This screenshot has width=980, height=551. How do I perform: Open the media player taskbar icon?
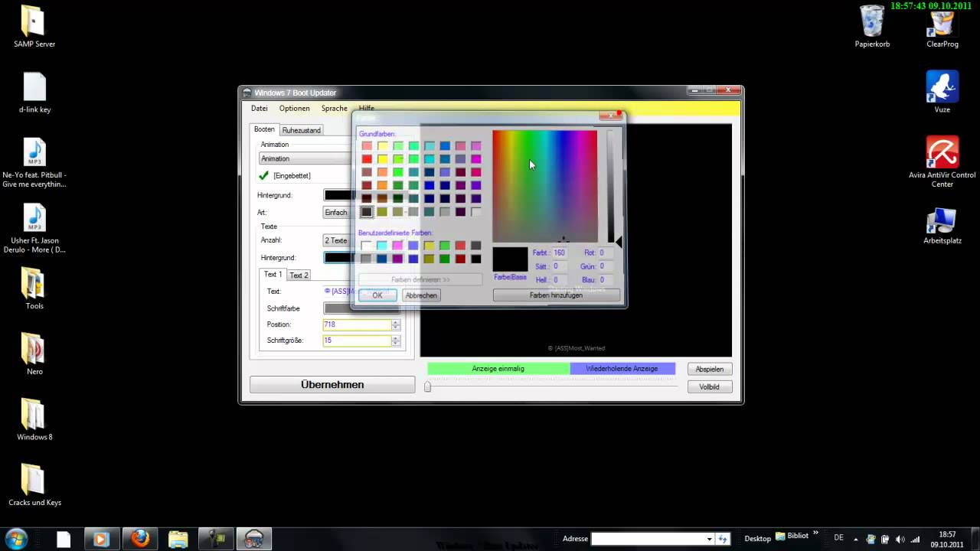pyautogui.click(x=101, y=539)
